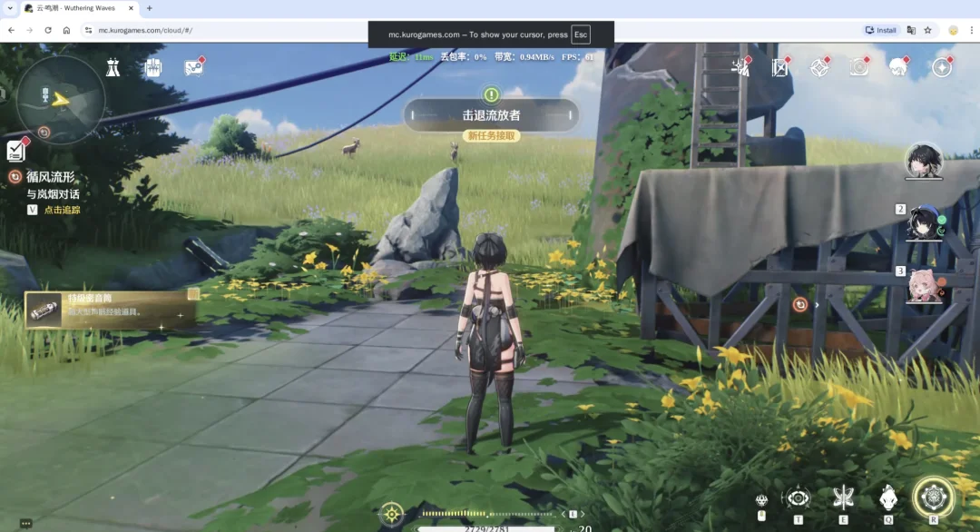Expand the browser tab search dropdown
980x532 pixels.
click(x=10, y=8)
